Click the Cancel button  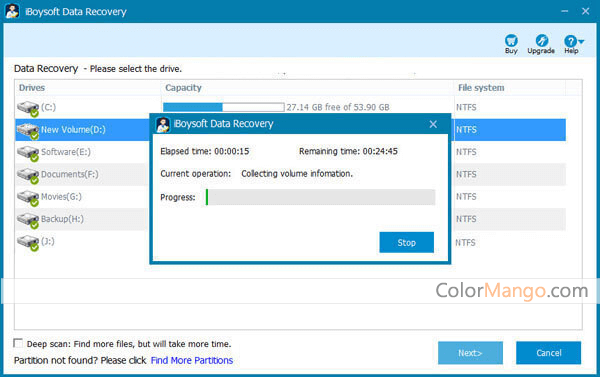pyautogui.click(x=548, y=353)
